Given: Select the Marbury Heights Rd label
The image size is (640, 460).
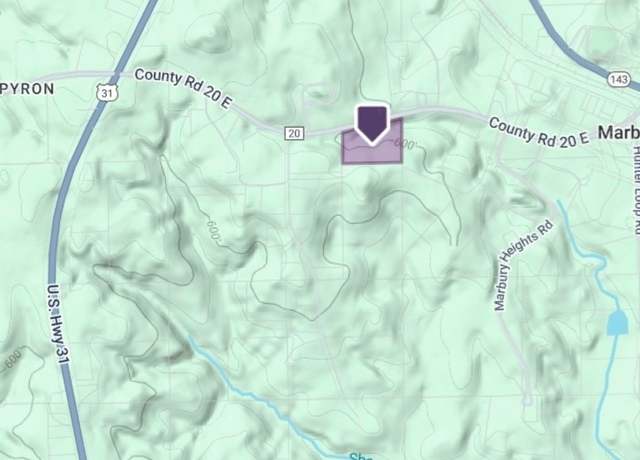Looking at the screenshot, I should pyautogui.click(x=524, y=266).
